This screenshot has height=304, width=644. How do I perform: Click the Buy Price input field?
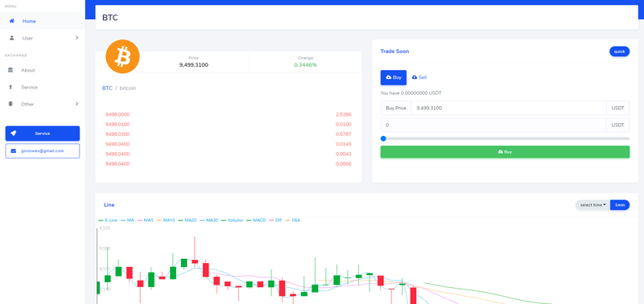[509, 108]
